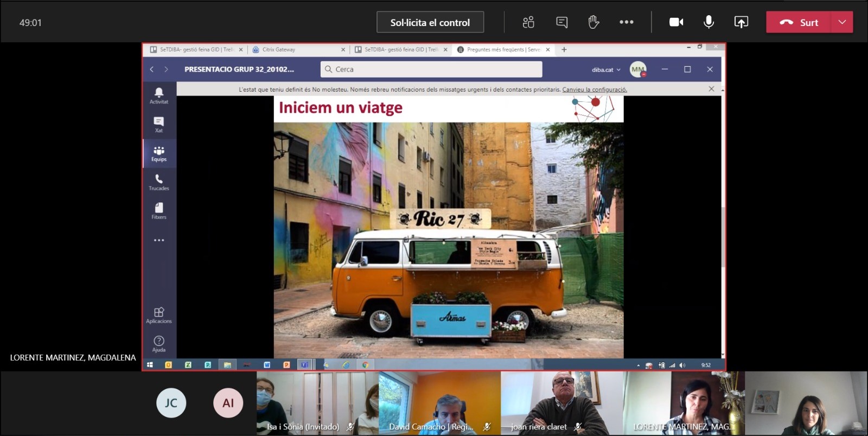Open the share content tray

pyautogui.click(x=741, y=22)
